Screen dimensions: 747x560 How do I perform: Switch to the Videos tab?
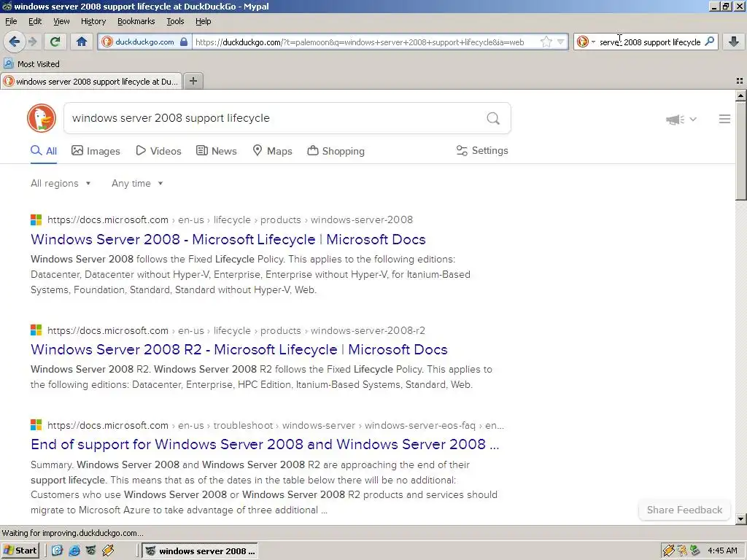(158, 151)
